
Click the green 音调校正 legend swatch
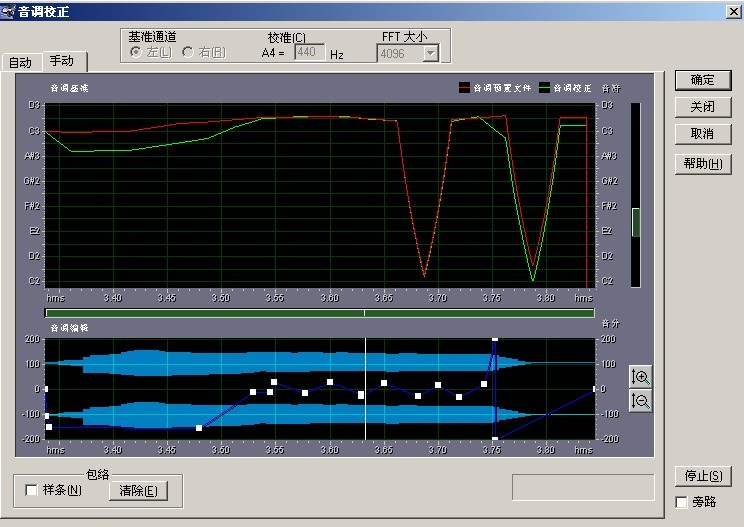[x=544, y=88]
